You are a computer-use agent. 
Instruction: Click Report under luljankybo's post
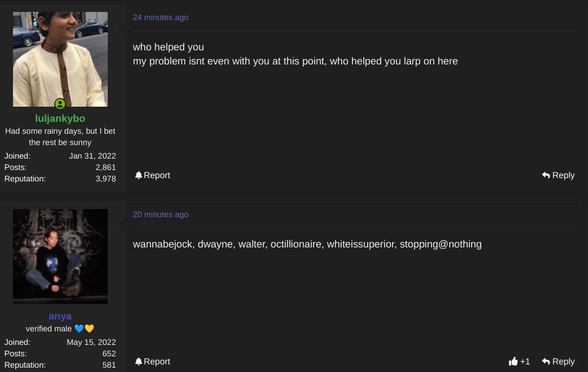coord(156,175)
